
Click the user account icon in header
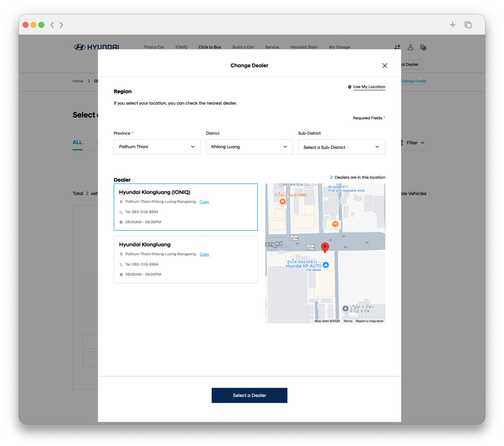pyautogui.click(x=410, y=47)
